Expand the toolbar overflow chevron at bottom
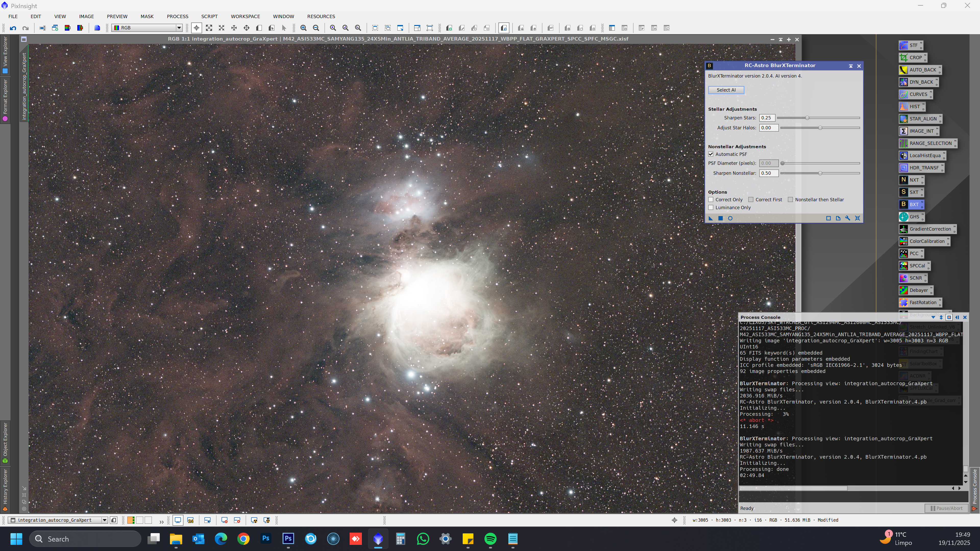Image resolution: width=980 pixels, height=551 pixels. pos(161,521)
